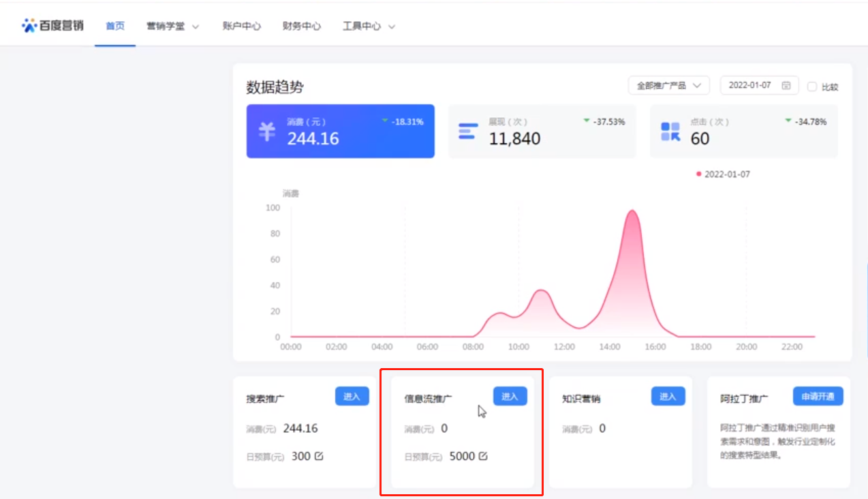Select the 点击(次) 60 card

coord(743,131)
